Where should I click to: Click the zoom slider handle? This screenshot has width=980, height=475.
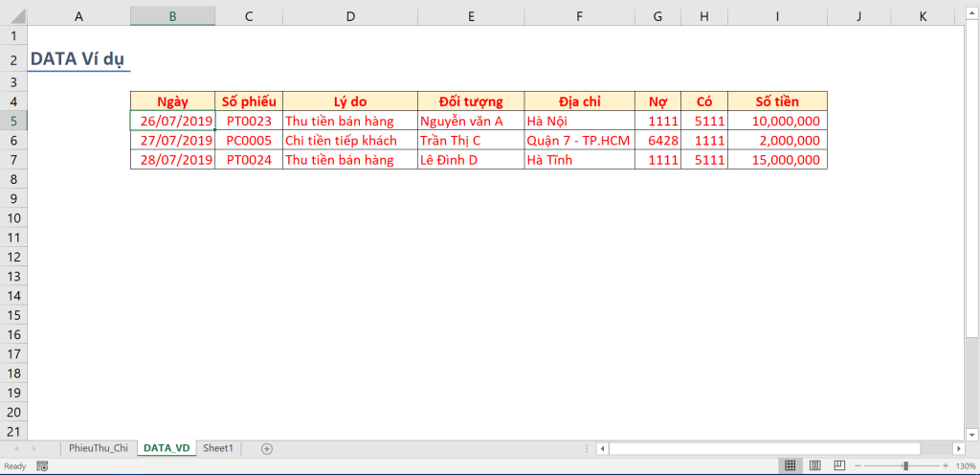click(905, 465)
